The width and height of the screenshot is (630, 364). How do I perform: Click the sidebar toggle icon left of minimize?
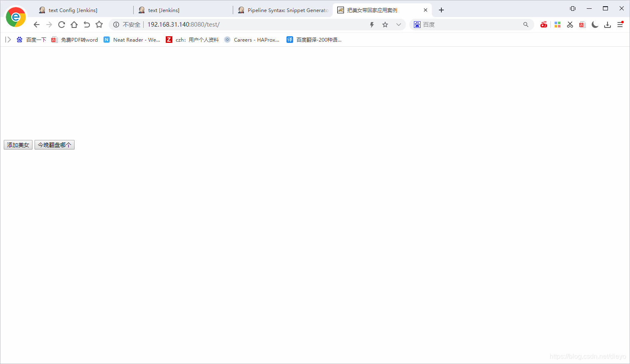pyautogui.click(x=573, y=8)
